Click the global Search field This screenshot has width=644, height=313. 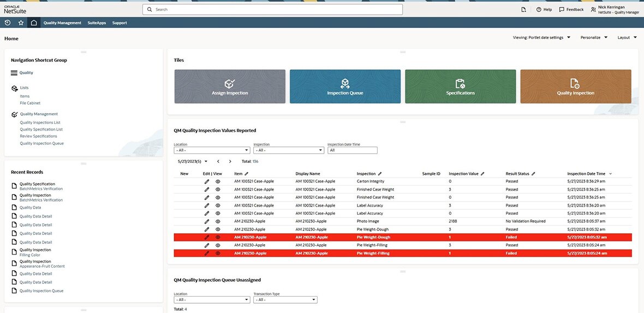(x=272, y=9)
